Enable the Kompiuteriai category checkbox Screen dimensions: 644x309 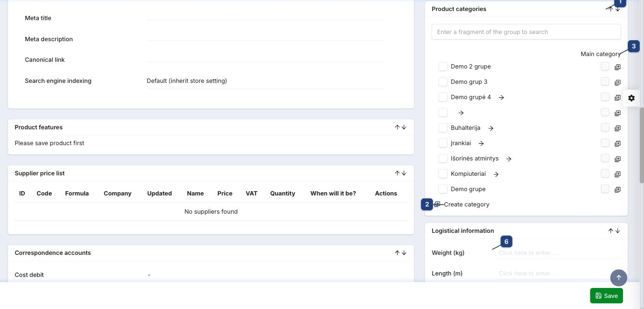point(443,173)
